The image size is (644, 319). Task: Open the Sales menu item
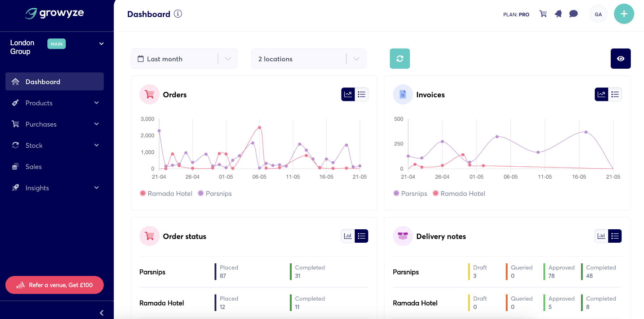[34, 167]
